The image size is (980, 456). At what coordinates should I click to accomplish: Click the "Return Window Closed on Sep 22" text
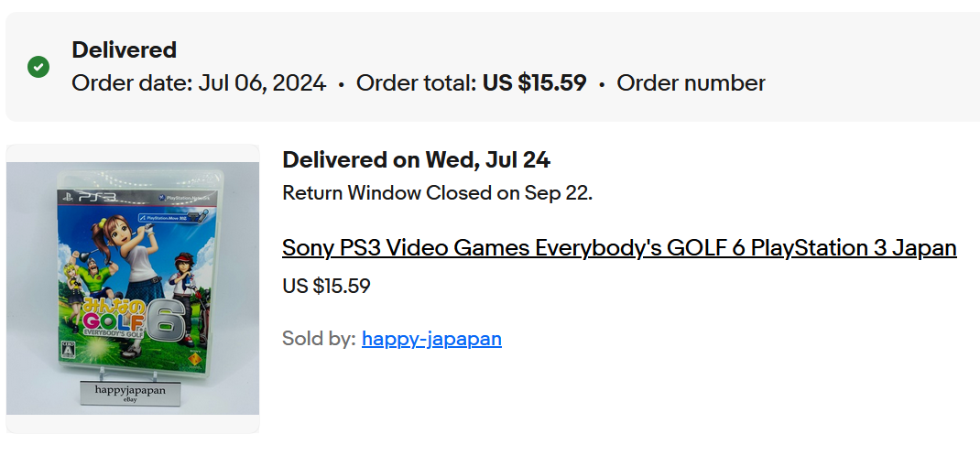point(437,193)
